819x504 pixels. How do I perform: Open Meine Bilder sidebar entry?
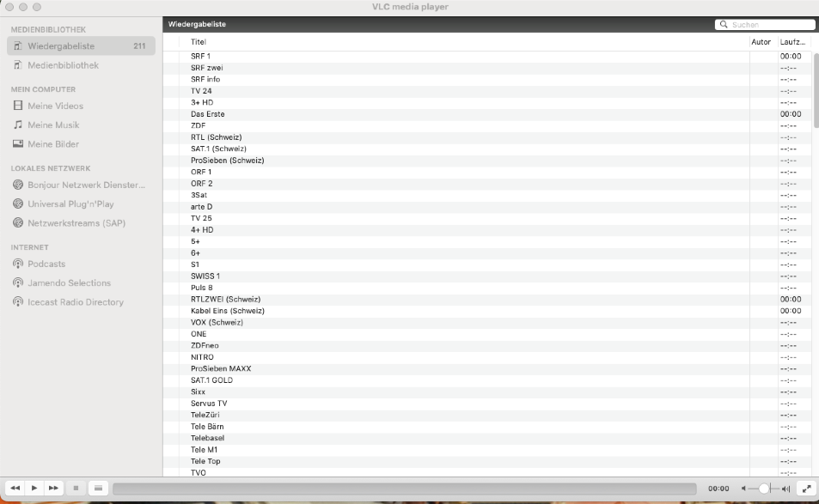tap(81, 144)
